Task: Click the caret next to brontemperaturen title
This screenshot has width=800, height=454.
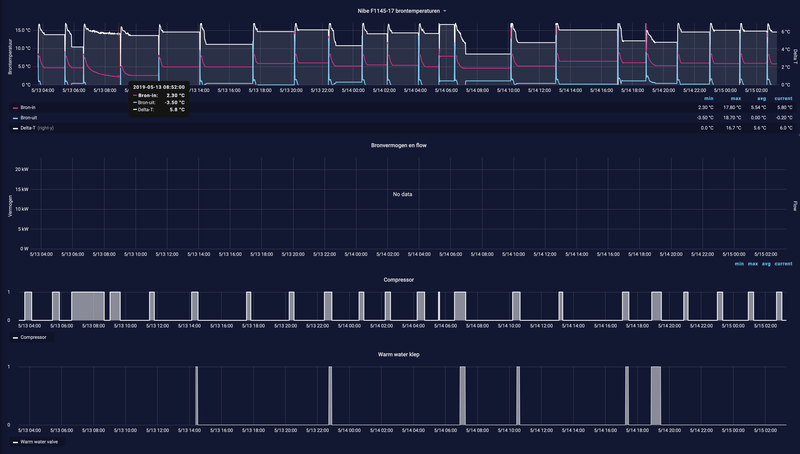Action: click(444, 11)
